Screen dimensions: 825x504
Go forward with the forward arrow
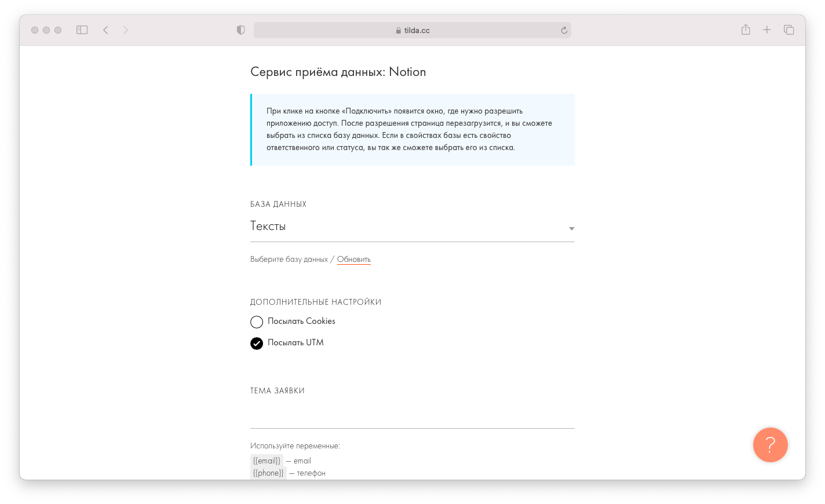(x=126, y=30)
